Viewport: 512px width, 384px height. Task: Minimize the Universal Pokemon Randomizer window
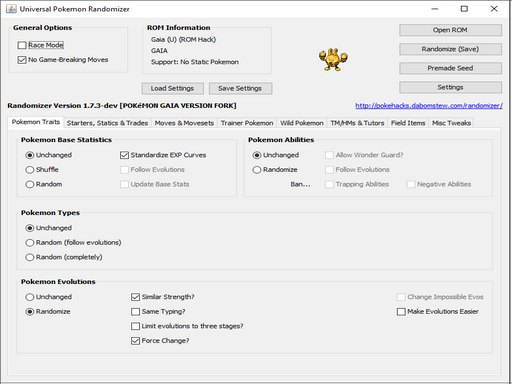pos(435,9)
